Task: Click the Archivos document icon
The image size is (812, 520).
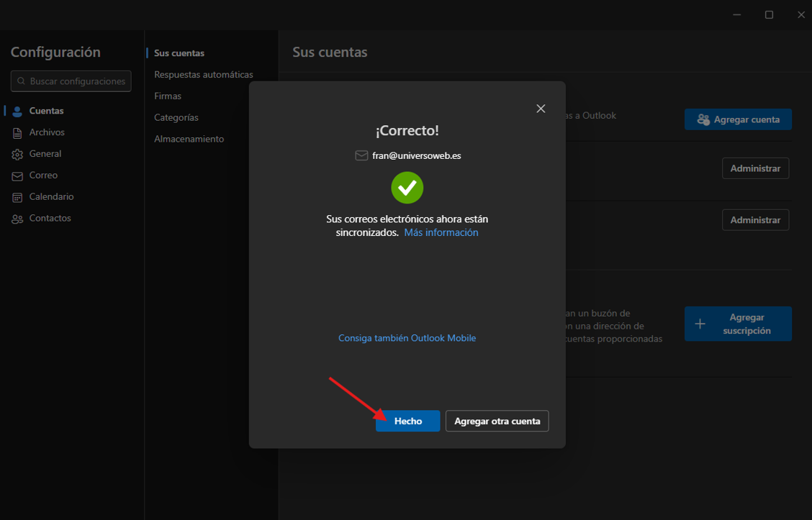Action: click(x=17, y=133)
